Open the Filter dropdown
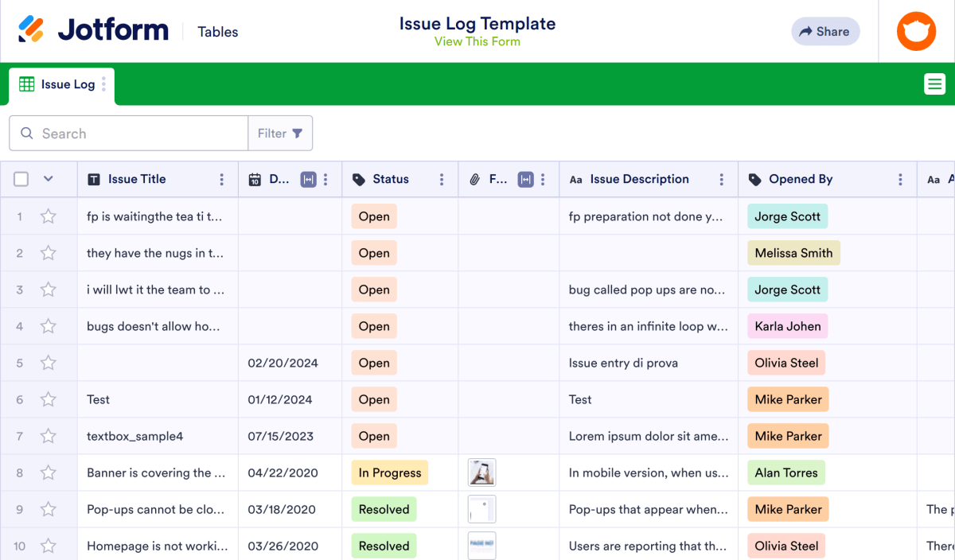Viewport: 955px width, 560px height. (x=280, y=133)
